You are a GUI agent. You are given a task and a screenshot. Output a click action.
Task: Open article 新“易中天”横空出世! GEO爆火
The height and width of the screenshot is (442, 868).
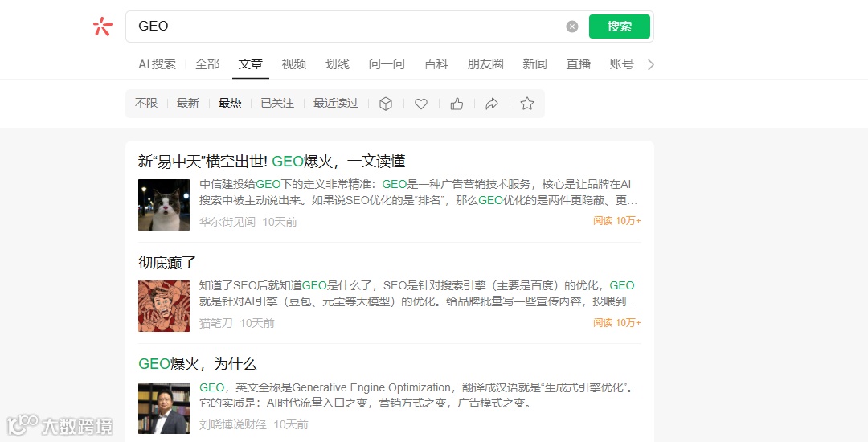point(272,162)
